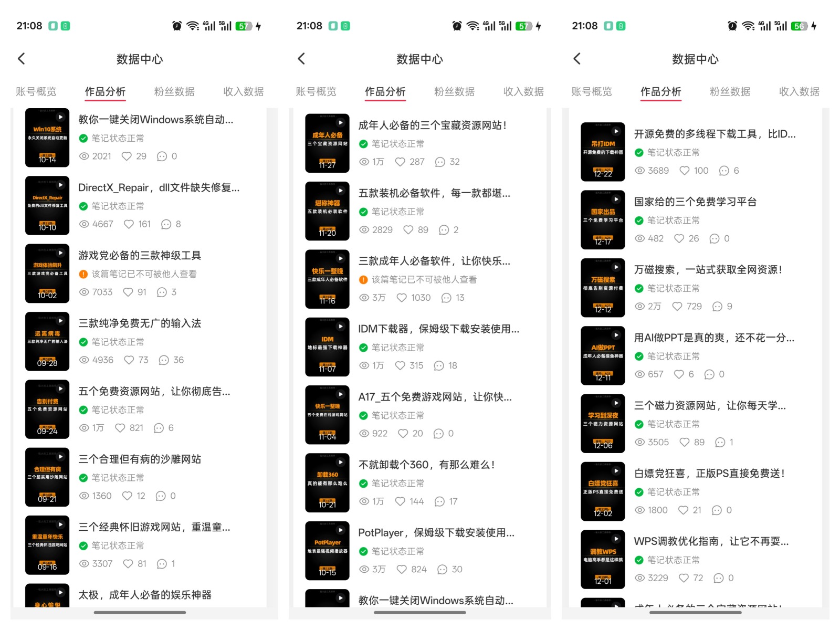Image resolution: width=840 pixels, height=630 pixels.
Task: Tap the PotPlayer video thumbnail
Action: [x=327, y=551]
